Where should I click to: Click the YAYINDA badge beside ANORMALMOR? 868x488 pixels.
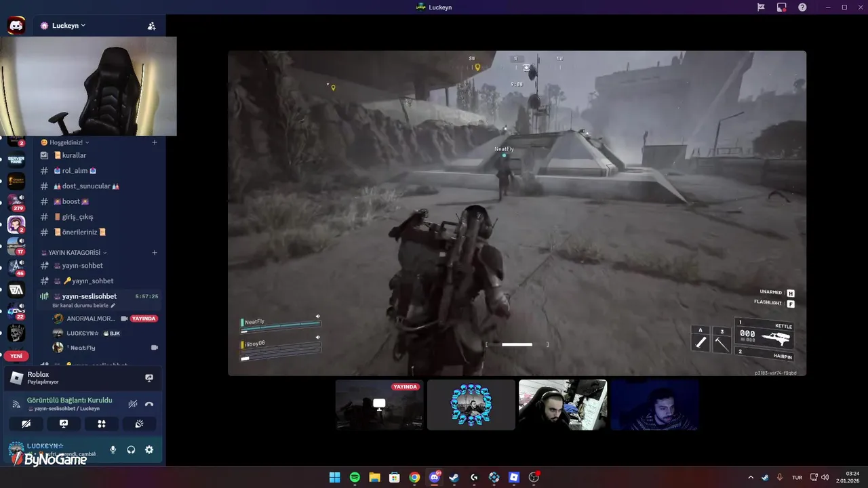pyautogui.click(x=144, y=319)
